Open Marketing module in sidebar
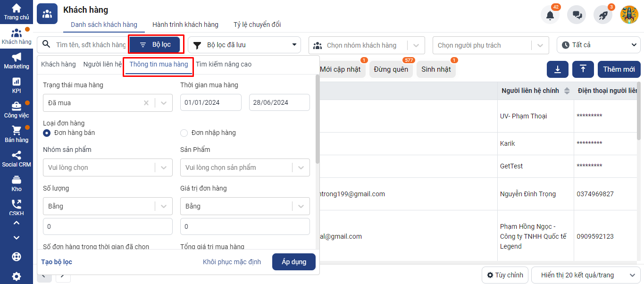 pyautogui.click(x=17, y=60)
